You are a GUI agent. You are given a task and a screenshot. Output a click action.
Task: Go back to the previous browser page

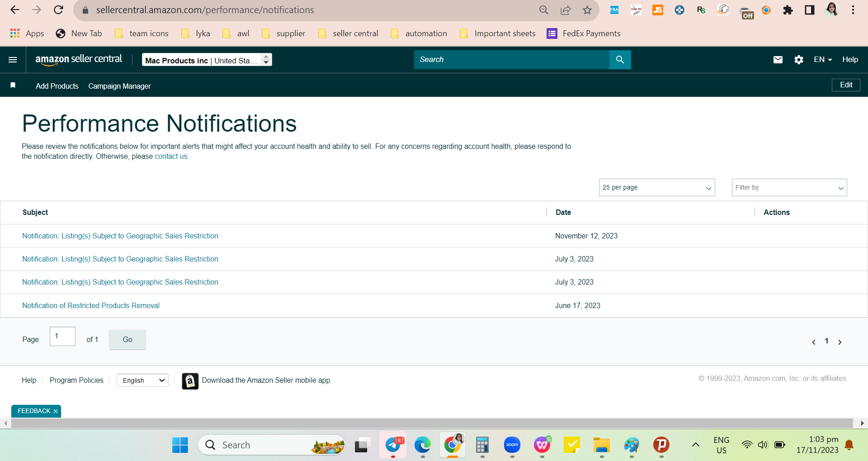(14, 10)
